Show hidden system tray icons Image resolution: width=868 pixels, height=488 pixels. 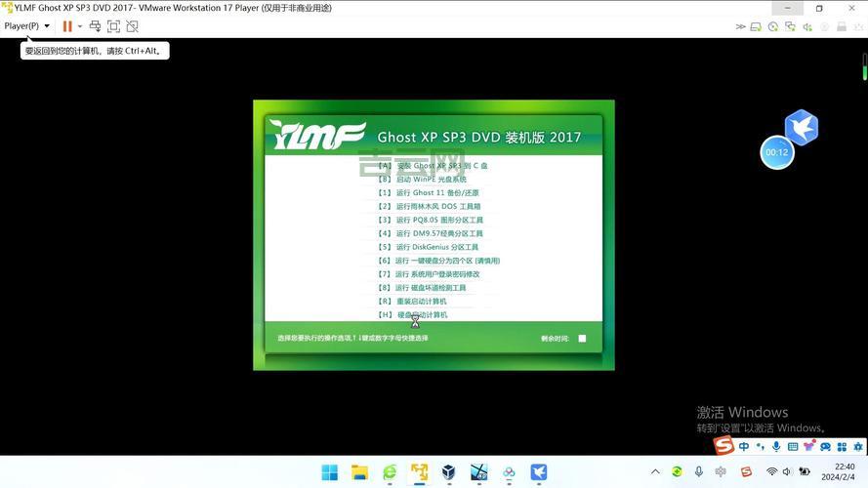[655, 472]
